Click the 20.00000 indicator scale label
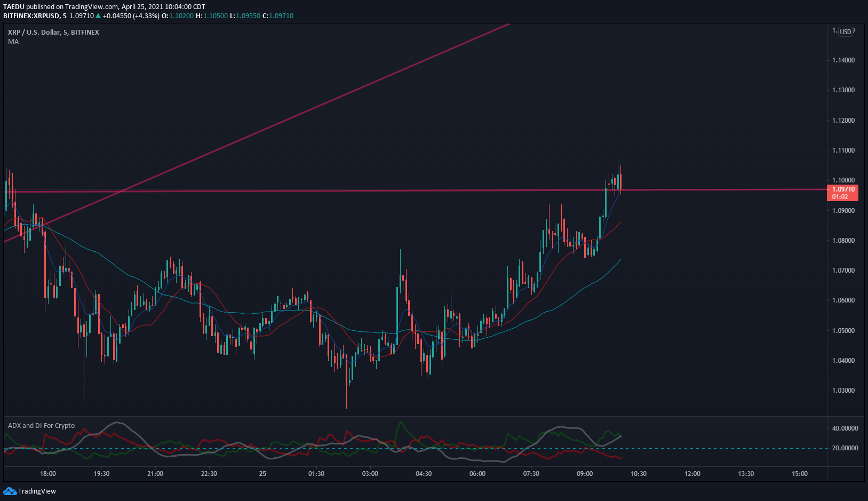The height and width of the screenshot is (501, 868). (x=845, y=448)
